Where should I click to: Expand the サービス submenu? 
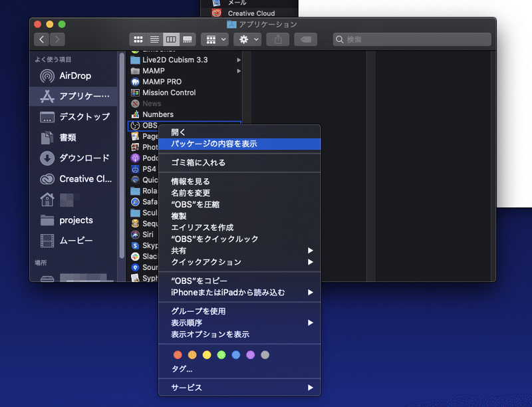click(x=239, y=388)
